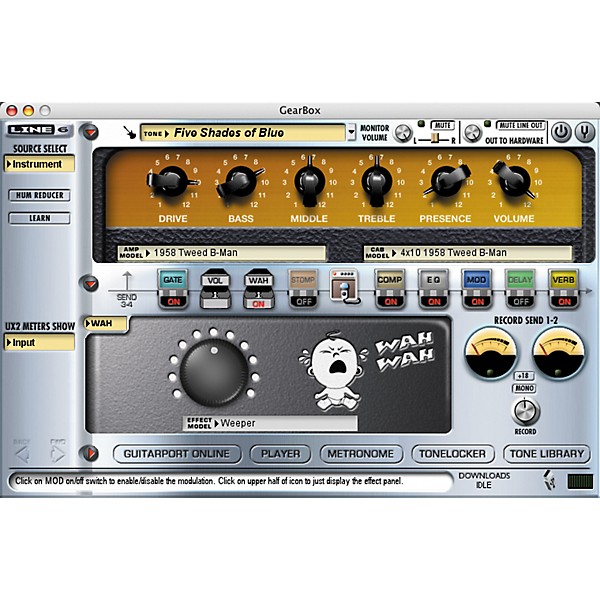The width and height of the screenshot is (600, 600).
Task: Open the Five Shades of Blue tone menu
Action: click(243, 133)
